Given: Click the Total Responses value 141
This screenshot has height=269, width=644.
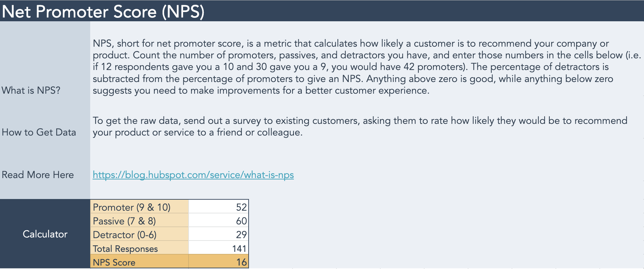Looking at the screenshot, I should pyautogui.click(x=218, y=248).
